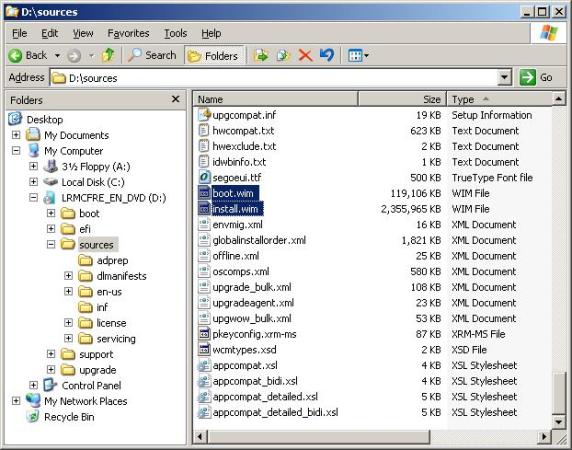This screenshot has height=450, width=572.
Task: Select the efi folder in tree
Action: (85, 229)
